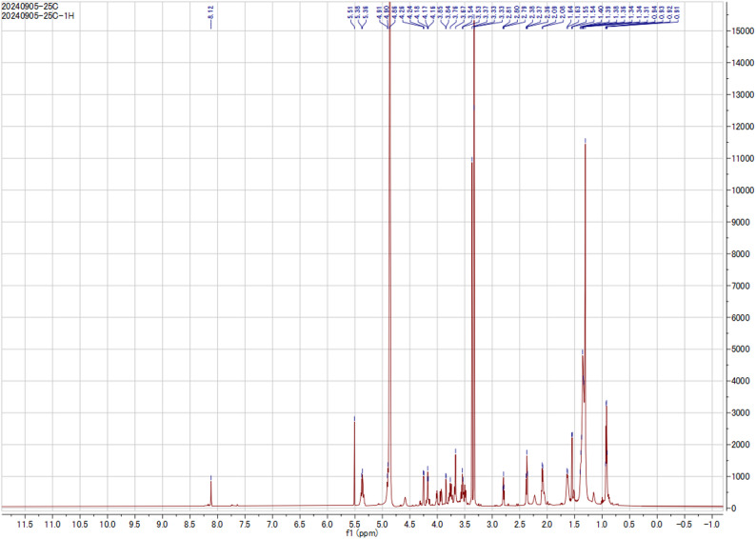The width and height of the screenshot is (756, 539).
Task: Click the 11000 intensity tick label
Action: [744, 158]
